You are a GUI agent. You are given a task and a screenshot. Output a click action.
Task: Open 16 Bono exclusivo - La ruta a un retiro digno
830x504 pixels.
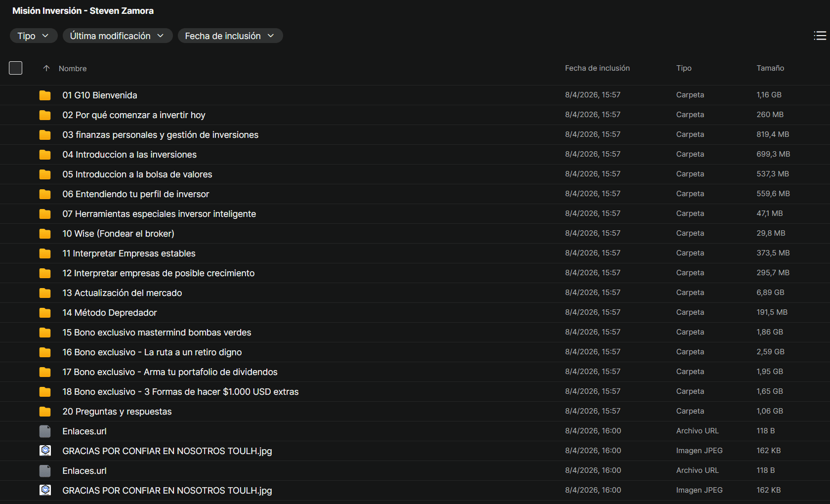tap(152, 352)
